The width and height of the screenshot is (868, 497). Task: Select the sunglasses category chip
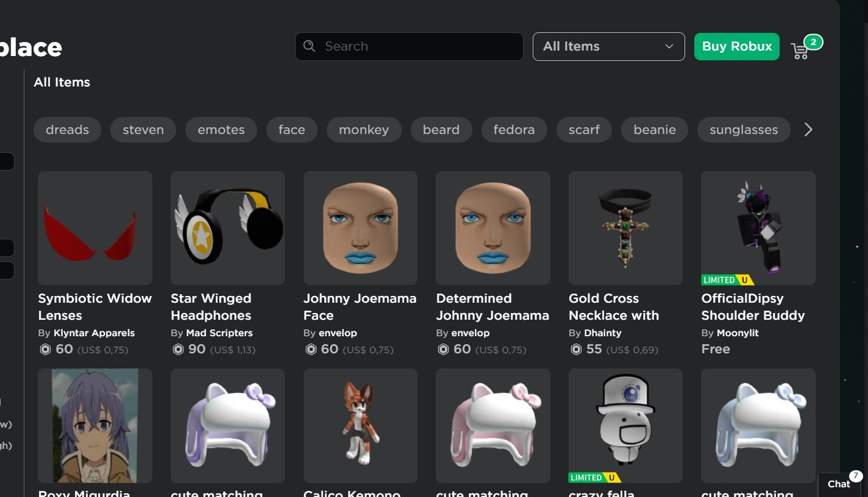744,130
